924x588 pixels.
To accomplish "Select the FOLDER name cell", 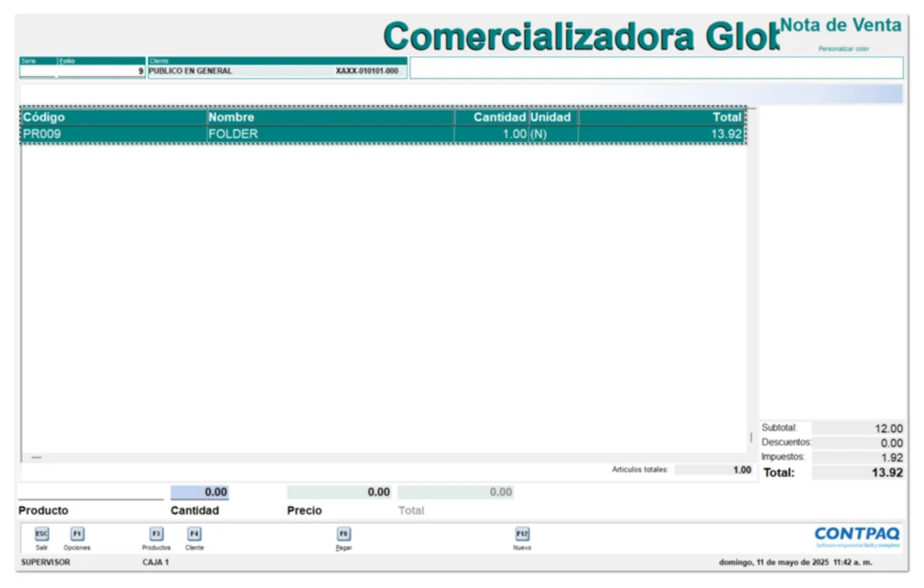I will coord(331,134).
